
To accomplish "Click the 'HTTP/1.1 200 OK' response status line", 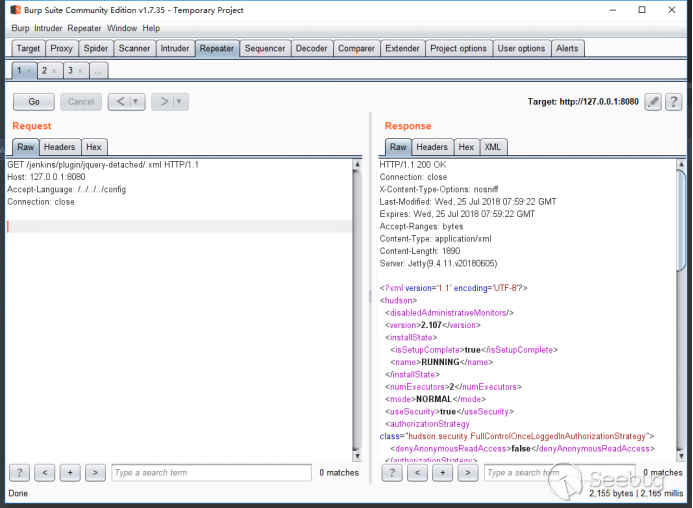I will click(413, 165).
